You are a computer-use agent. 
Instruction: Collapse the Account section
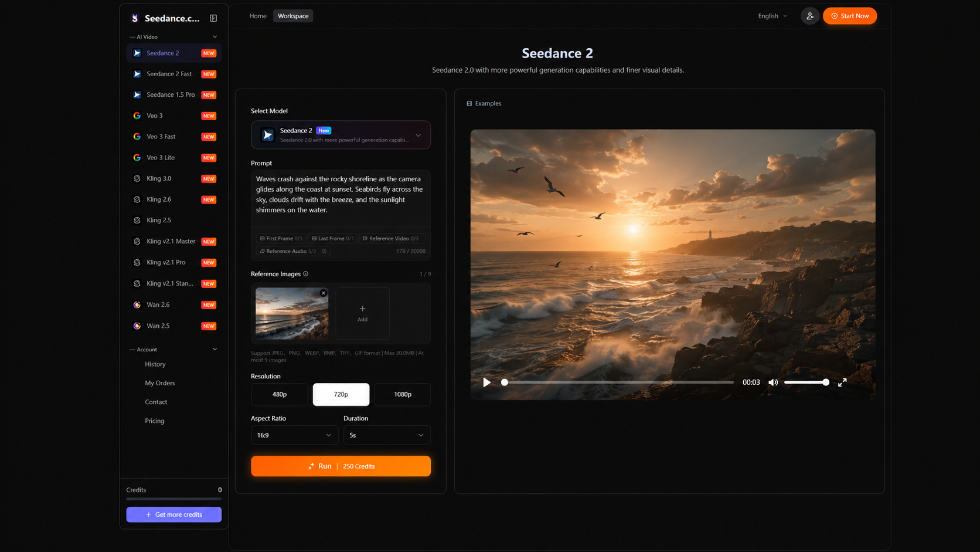point(215,349)
